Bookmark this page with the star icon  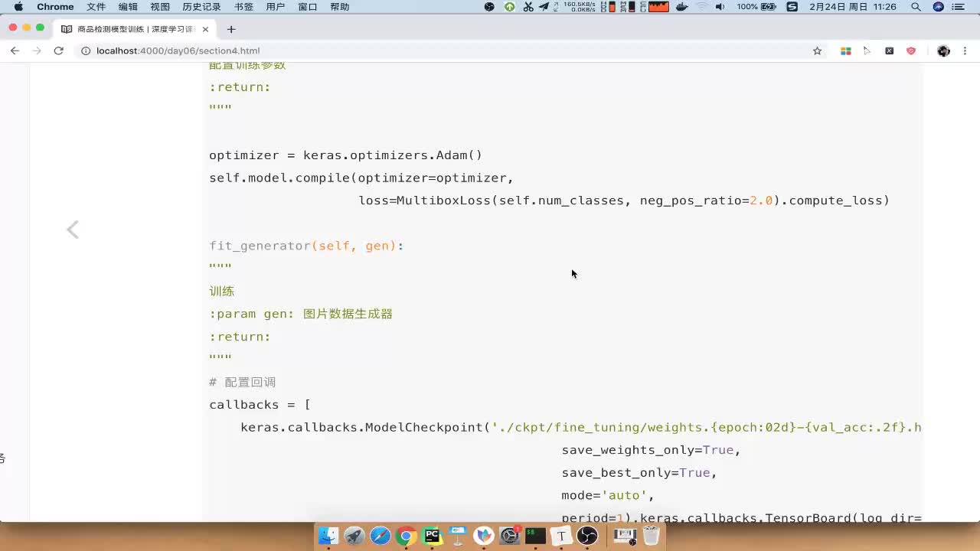(817, 51)
